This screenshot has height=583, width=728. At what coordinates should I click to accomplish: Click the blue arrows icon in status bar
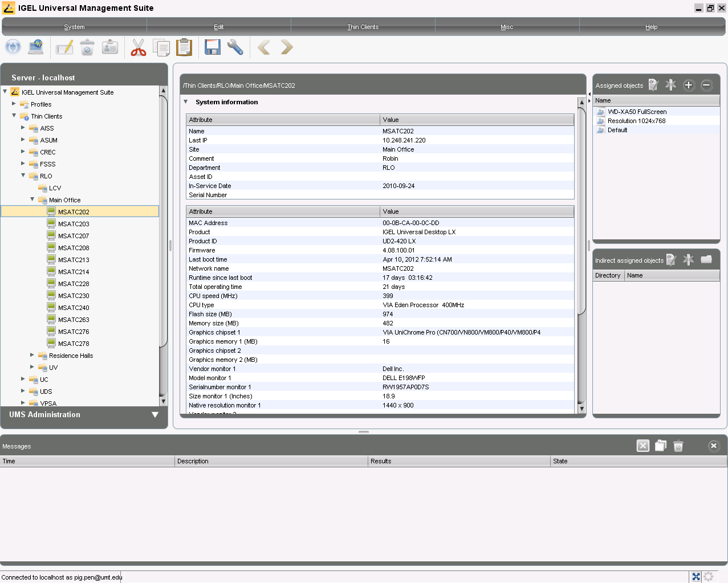tap(696, 577)
